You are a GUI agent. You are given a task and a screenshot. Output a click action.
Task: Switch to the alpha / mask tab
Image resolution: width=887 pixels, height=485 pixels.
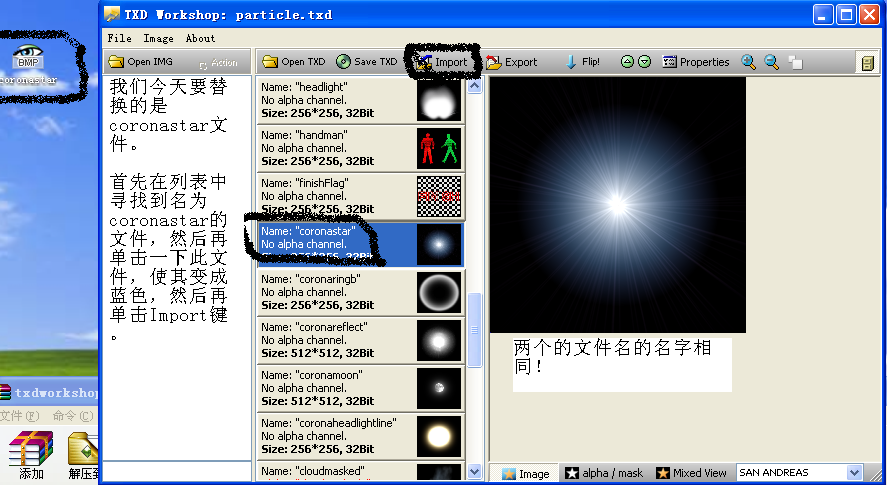click(x=604, y=473)
